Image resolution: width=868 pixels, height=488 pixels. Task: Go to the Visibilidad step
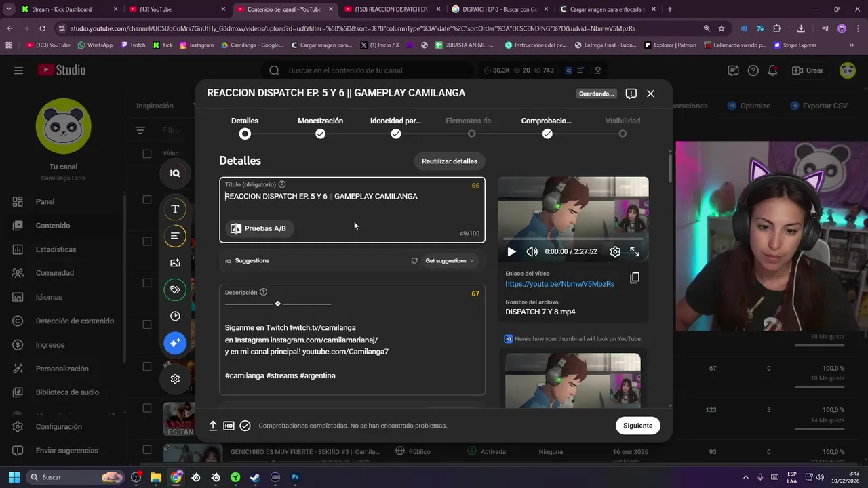click(x=623, y=127)
